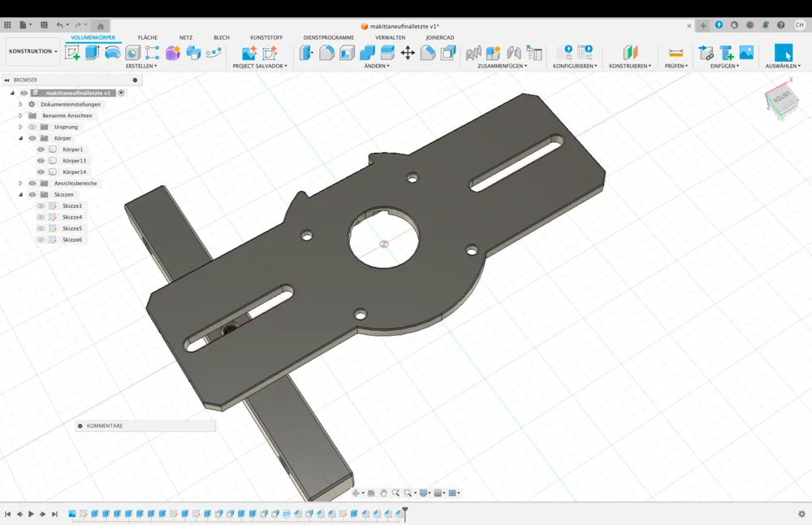
Task: Collapse the Skizzen folder
Action: pos(21,195)
